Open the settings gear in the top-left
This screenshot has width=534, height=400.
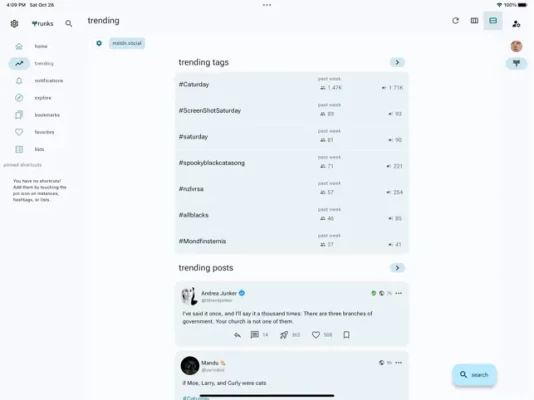tap(14, 23)
